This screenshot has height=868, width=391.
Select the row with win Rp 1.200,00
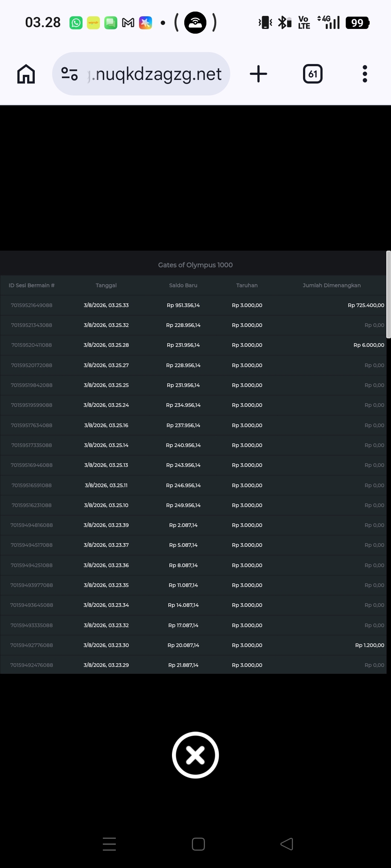pos(193,645)
